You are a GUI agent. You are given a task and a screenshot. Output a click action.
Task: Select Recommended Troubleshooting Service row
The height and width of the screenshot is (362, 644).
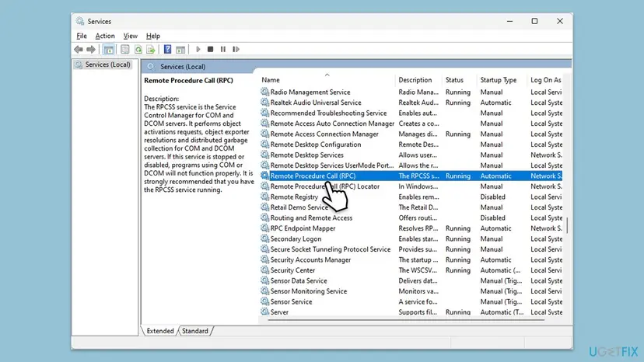coord(411,113)
